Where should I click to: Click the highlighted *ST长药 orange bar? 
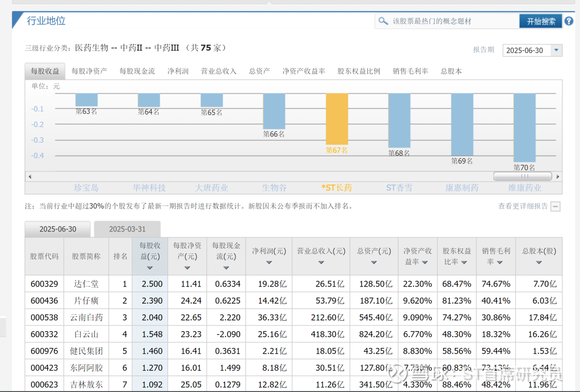coord(337,119)
